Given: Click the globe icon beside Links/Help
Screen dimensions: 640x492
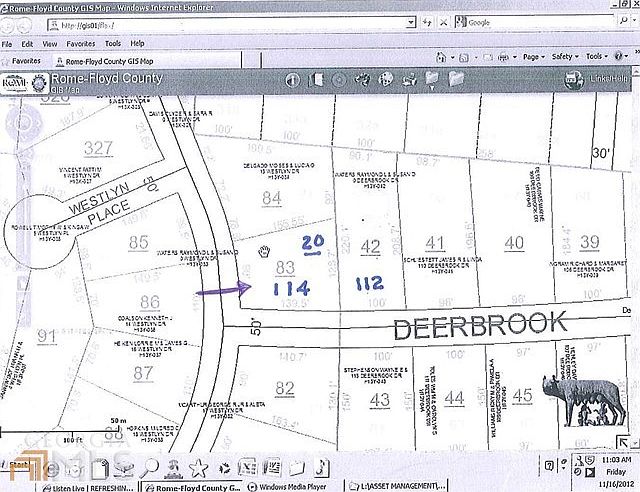Looking at the screenshot, I should 570,78.
